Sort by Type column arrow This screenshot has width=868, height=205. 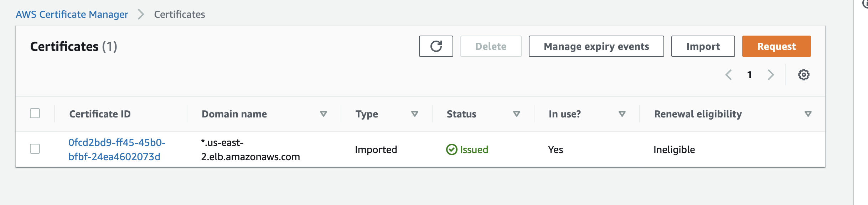click(x=414, y=114)
